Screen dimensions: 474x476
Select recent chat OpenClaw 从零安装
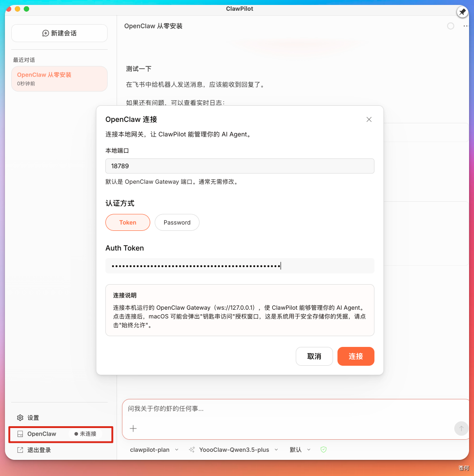point(59,78)
